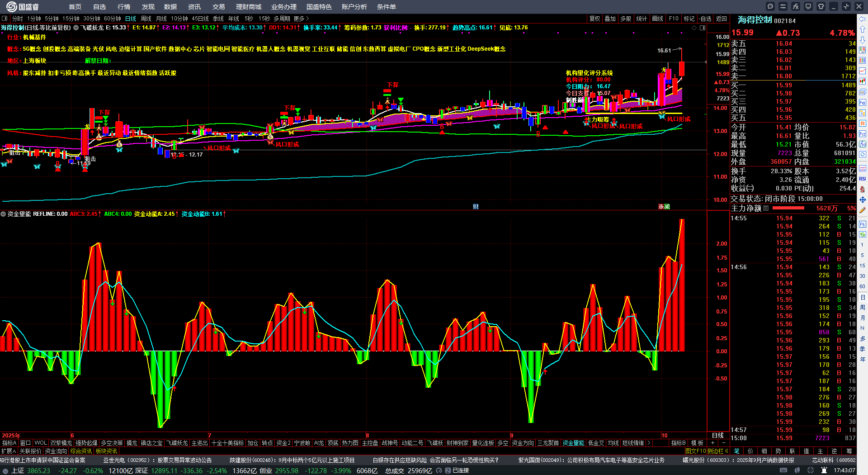Open the 多周期 multi-period option
This screenshot has height=475, width=868.
click(x=282, y=19)
